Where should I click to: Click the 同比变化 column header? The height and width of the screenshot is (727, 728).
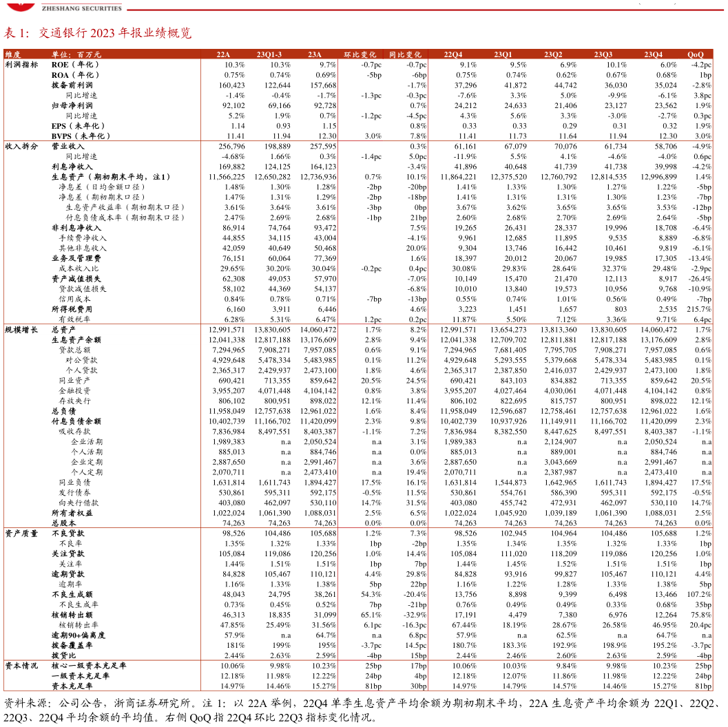coord(405,55)
